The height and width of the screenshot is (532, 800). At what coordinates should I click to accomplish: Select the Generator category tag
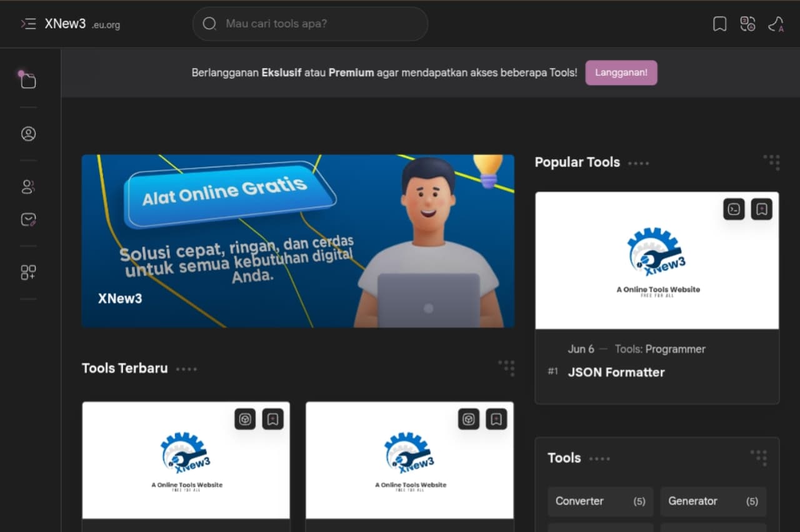[713, 501]
